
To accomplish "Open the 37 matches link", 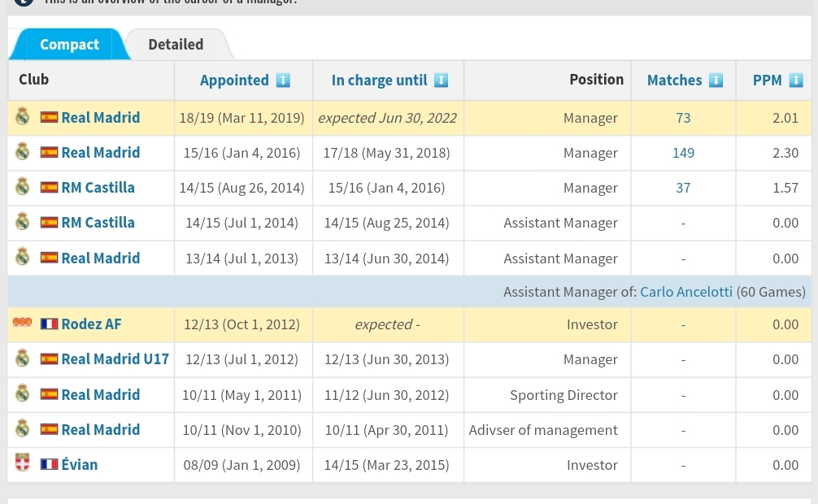I will click(683, 188).
